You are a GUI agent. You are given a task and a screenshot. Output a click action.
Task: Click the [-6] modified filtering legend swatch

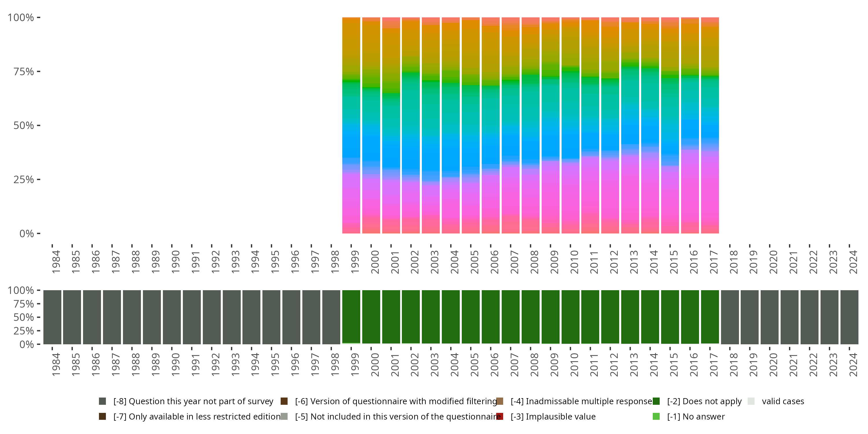[x=284, y=401]
